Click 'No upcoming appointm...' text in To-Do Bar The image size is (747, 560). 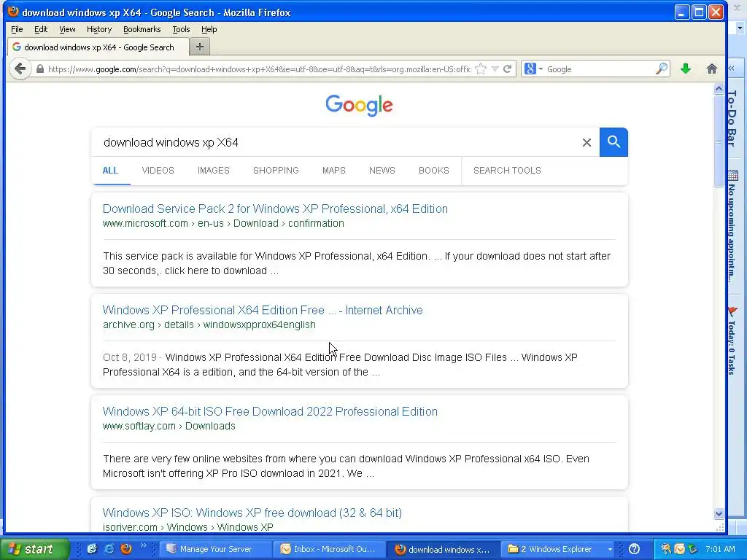pos(732,233)
